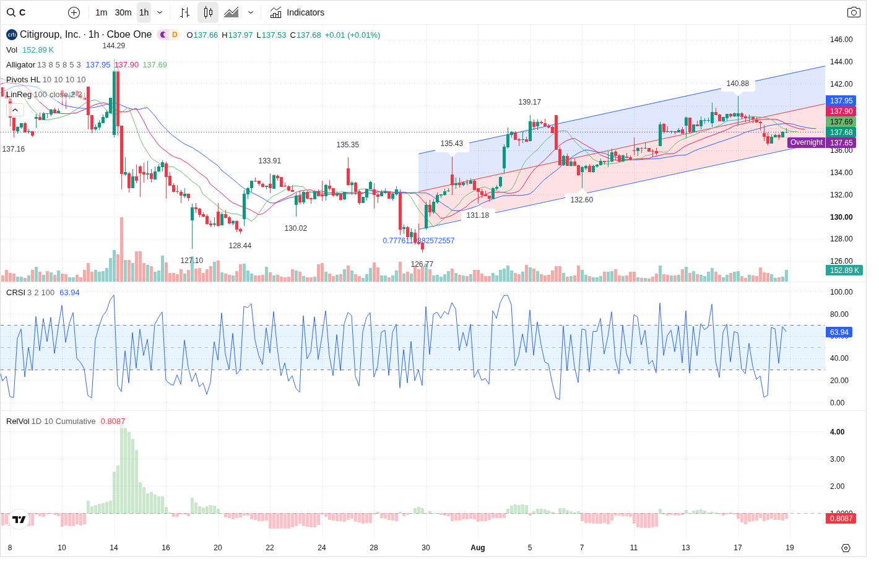Click the 152.89 K volume axis label

click(844, 270)
